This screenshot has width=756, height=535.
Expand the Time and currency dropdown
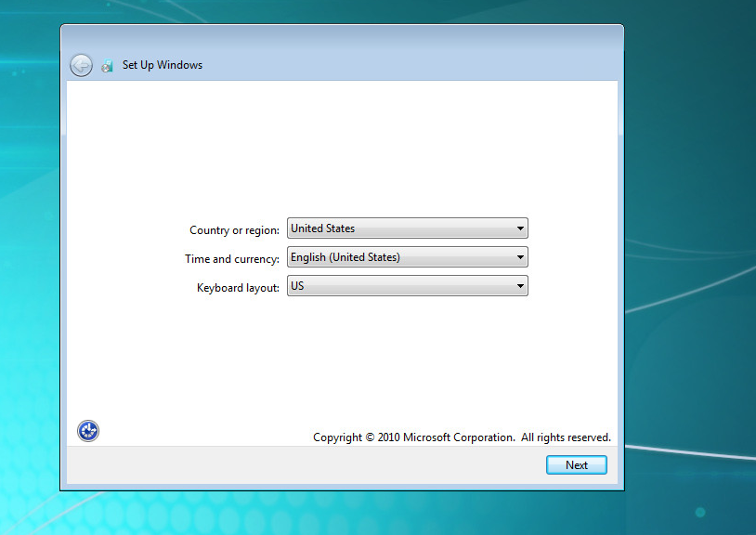click(x=408, y=257)
